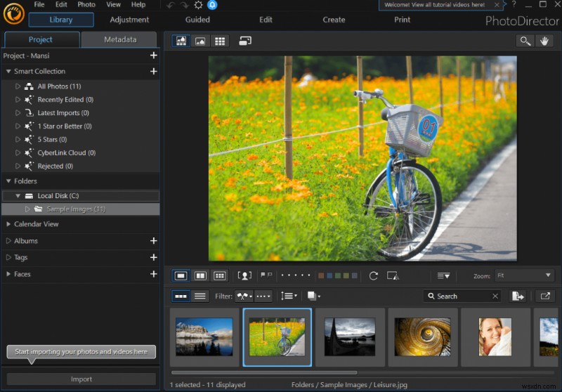This screenshot has width=562, height=392.
Task: Select the golden spiral staircase thumbnail
Action: (x=422, y=337)
